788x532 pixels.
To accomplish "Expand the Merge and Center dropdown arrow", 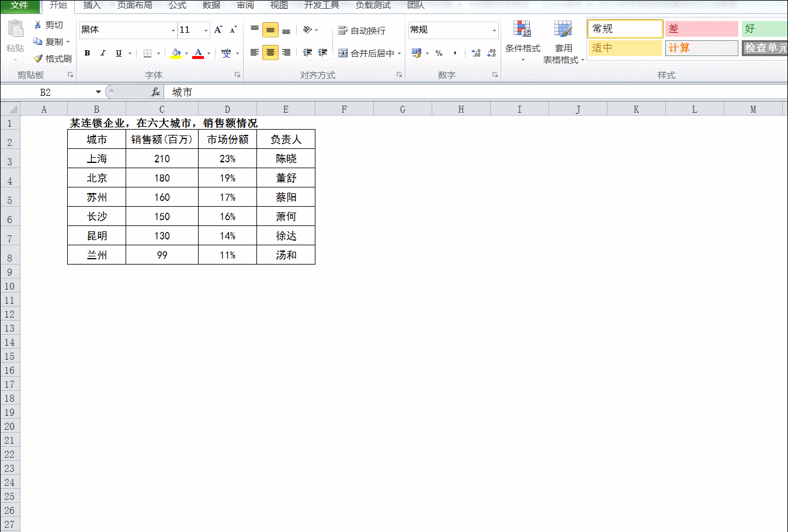I will 400,54.
